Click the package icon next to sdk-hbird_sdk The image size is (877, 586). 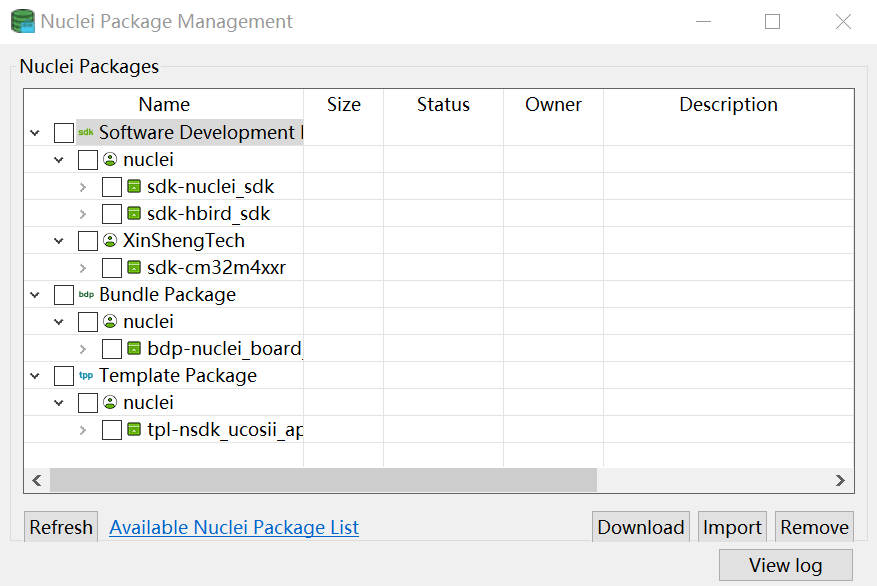tap(134, 213)
